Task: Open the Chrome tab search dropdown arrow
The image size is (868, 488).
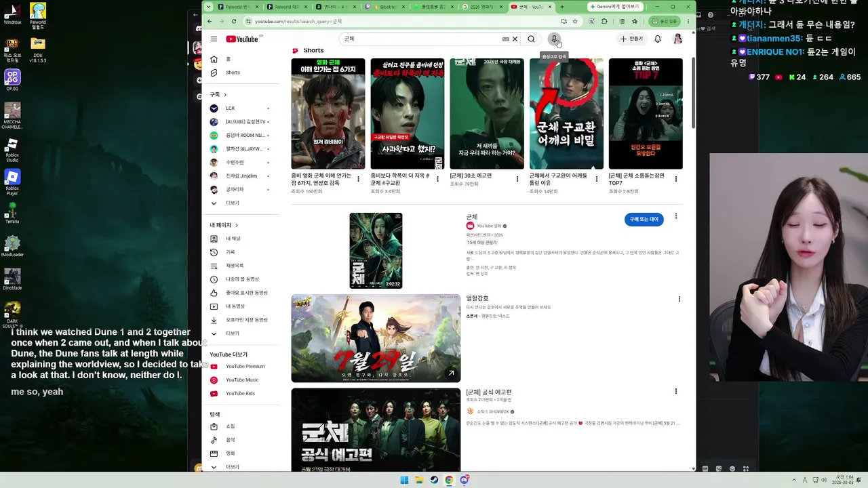Action: coord(209,7)
